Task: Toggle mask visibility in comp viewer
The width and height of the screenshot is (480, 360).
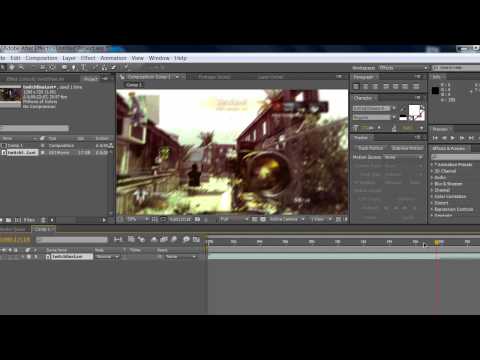Action: point(163,219)
